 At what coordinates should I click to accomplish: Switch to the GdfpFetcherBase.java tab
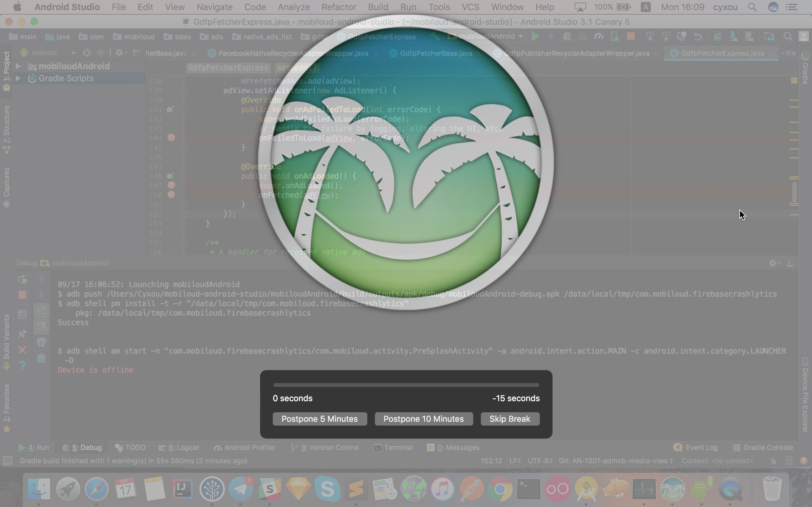[x=436, y=53]
